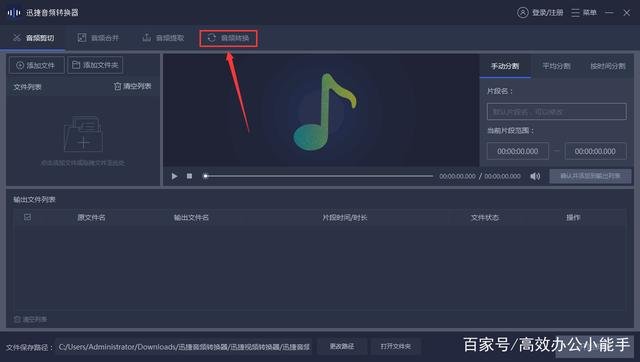Click the segment end time field
640x362 pixels.
pyautogui.click(x=595, y=151)
